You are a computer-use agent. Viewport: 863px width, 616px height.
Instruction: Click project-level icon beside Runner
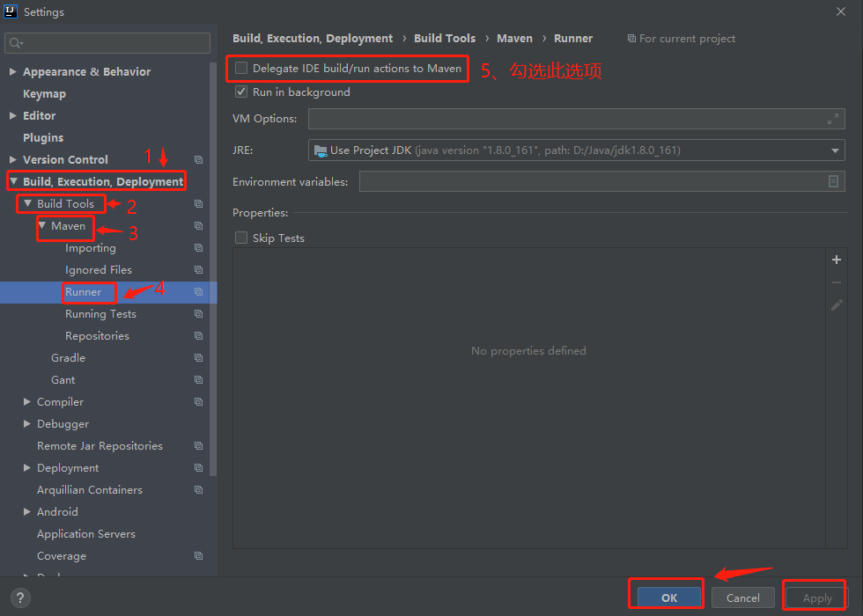coord(199,291)
